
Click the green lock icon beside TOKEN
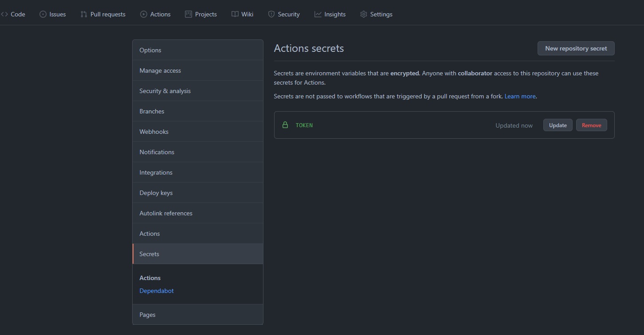click(x=285, y=125)
